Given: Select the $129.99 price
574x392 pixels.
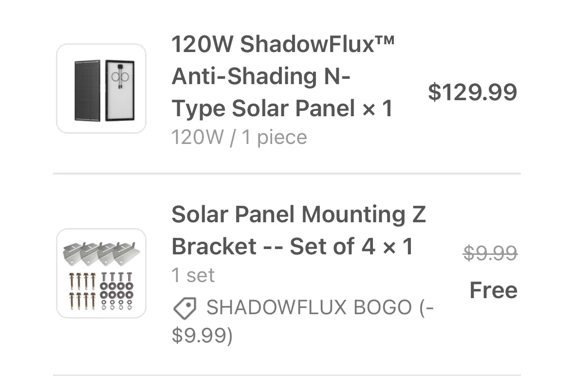Looking at the screenshot, I should (x=472, y=92).
